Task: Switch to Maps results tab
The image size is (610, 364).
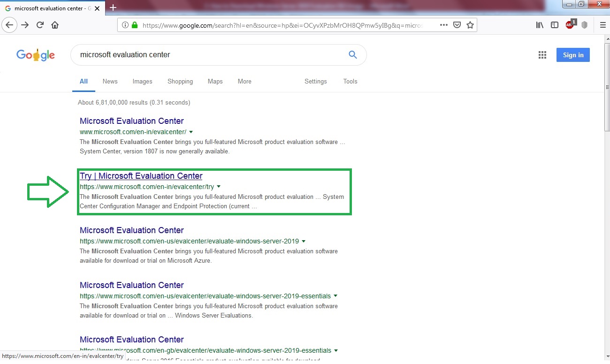Action: [x=215, y=81]
